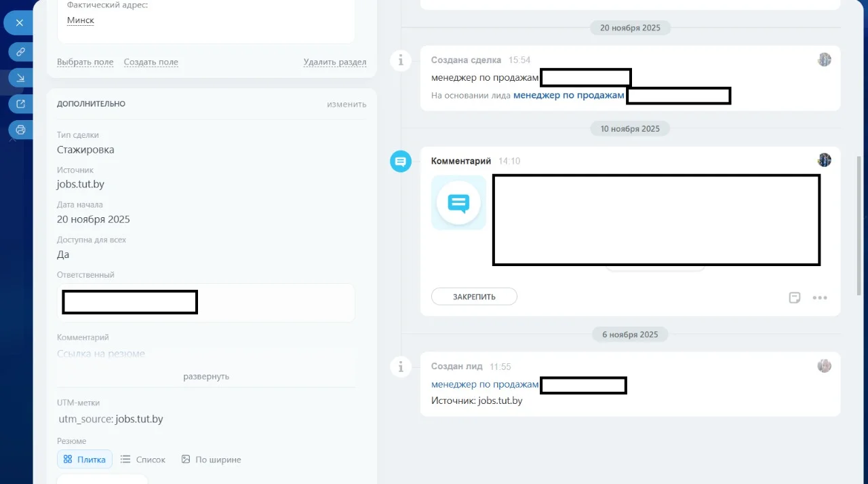Copy deal link via chain icon
This screenshot has width=868, height=484.
click(x=20, y=52)
